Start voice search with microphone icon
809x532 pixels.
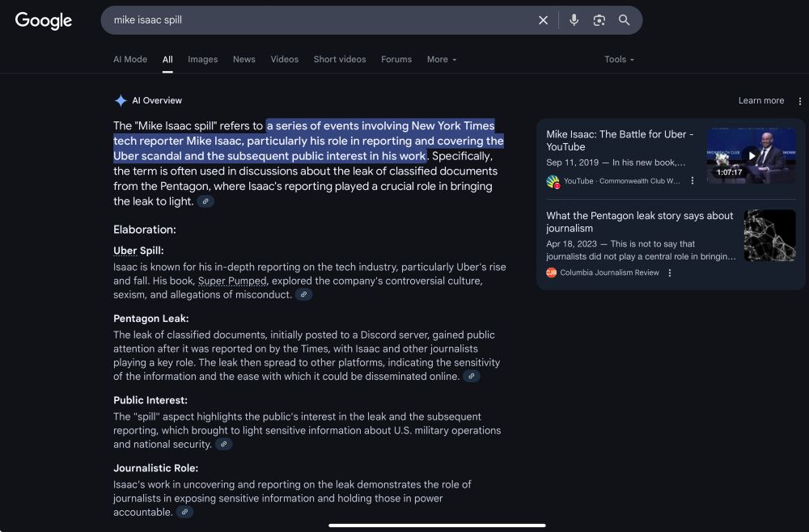[x=574, y=20]
